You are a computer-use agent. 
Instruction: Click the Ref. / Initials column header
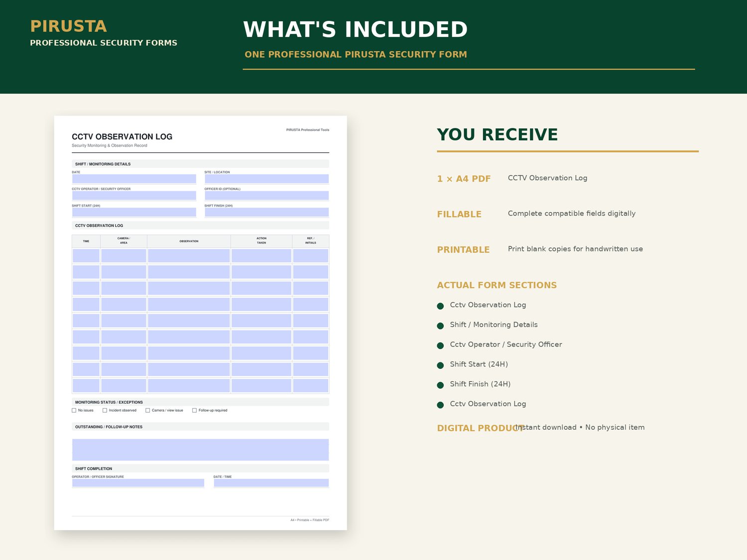click(310, 241)
